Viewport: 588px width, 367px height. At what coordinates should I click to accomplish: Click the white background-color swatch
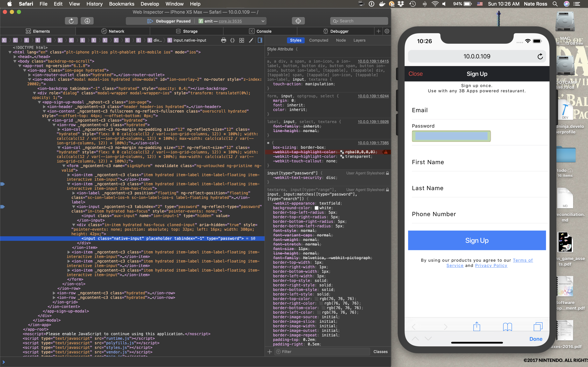coord(316,208)
